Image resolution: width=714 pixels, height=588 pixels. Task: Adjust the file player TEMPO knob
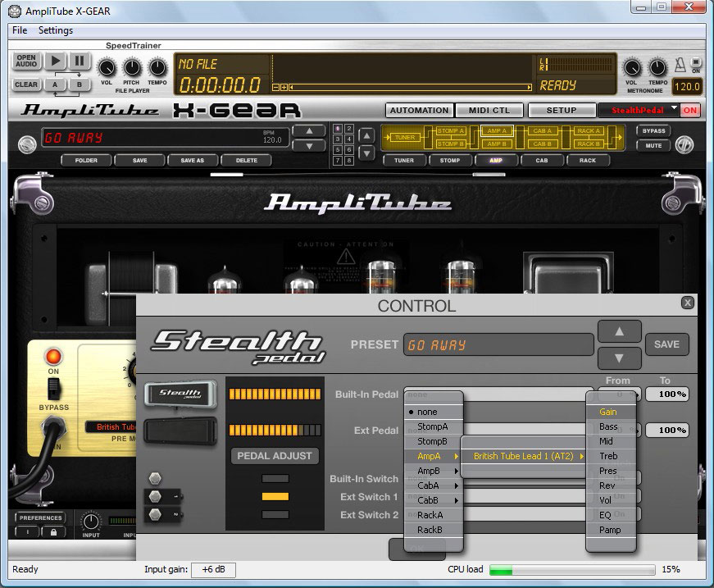coord(157,67)
